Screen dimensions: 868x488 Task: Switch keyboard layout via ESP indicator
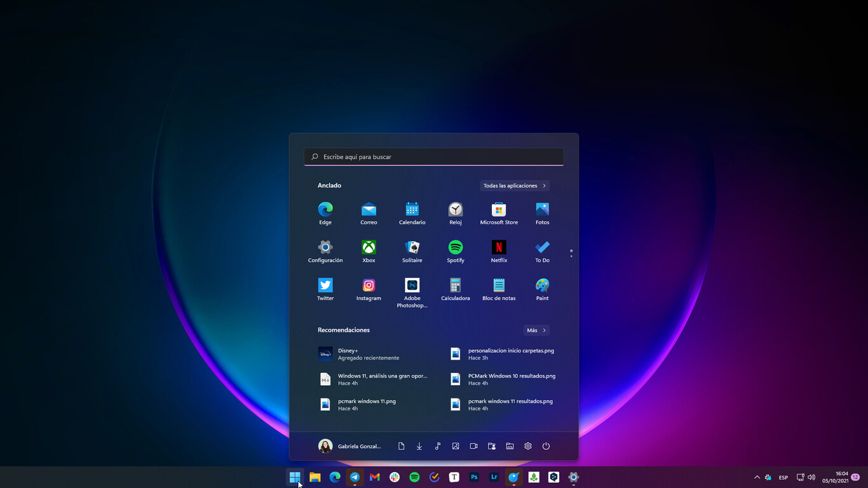coord(783,477)
